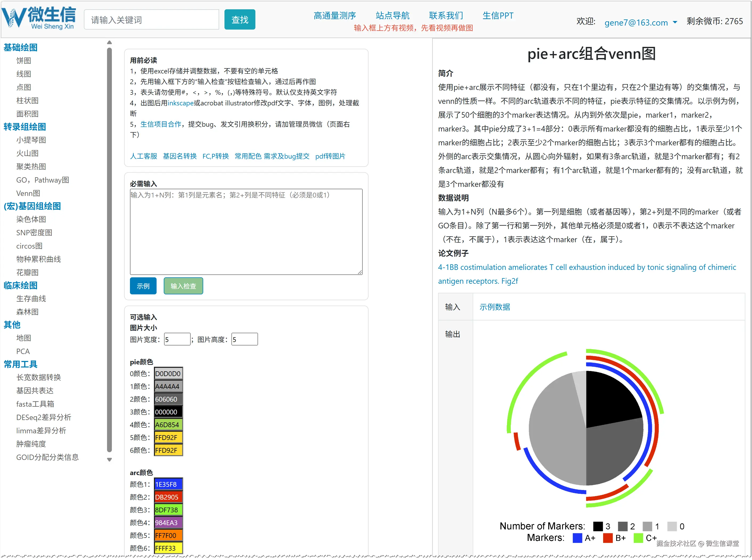This screenshot has height=560, width=752.
Task: Select 火山图 in the sidebar
Action: click(x=27, y=153)
